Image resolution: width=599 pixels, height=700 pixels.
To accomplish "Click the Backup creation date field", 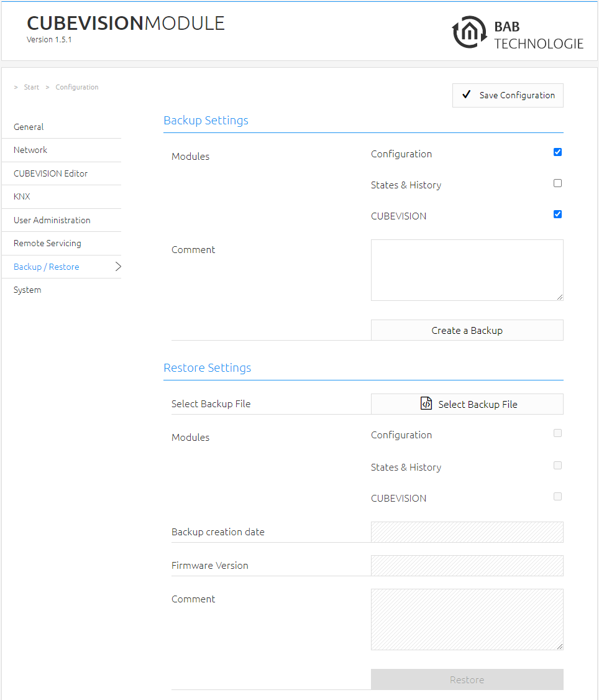I will point(467,532).
